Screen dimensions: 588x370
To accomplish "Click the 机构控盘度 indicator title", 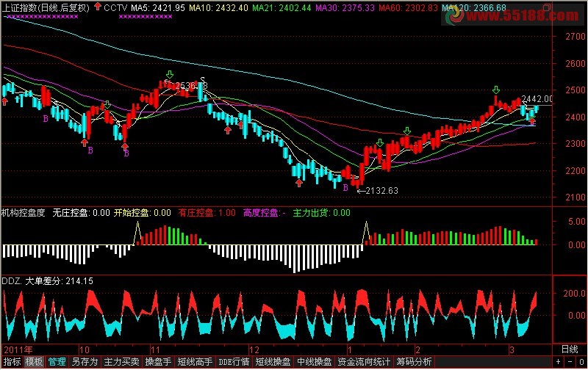I will point(24,213).
